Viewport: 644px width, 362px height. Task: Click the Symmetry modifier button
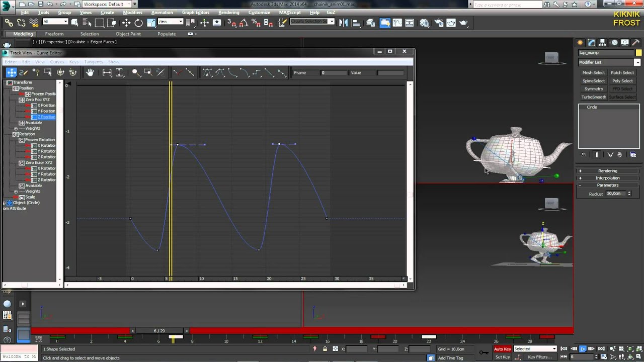click(x=594, y=89)
